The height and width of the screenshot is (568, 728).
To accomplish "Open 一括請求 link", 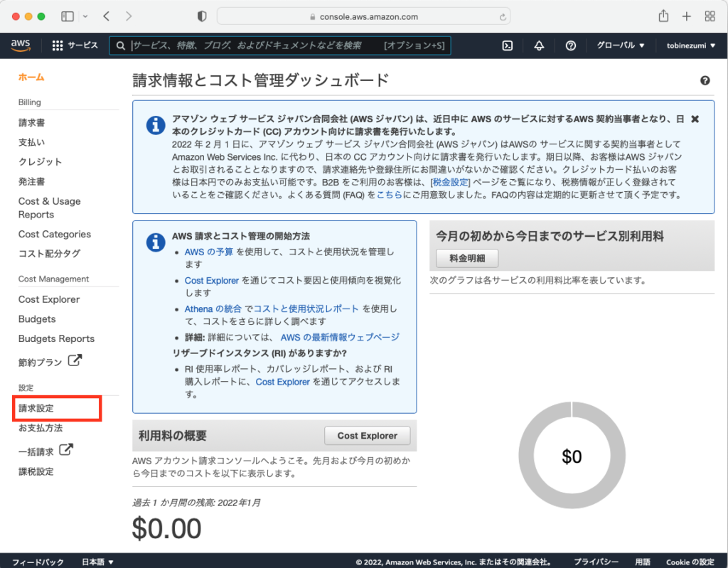I will (x=36, y=452).
